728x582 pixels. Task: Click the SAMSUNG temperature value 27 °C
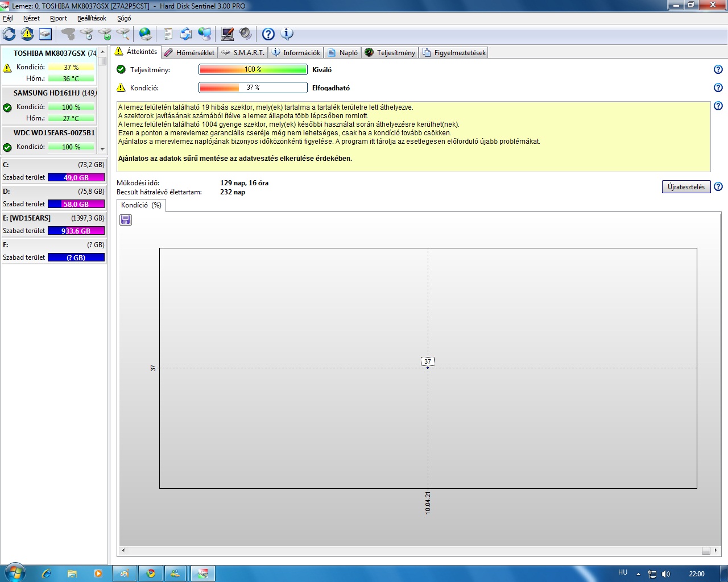pos(71,119)
